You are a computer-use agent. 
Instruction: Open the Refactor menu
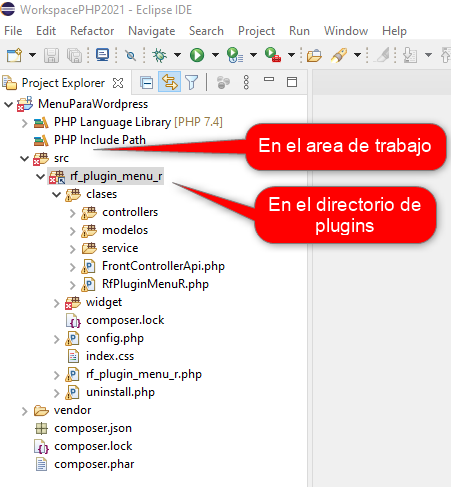pos(92,31)
